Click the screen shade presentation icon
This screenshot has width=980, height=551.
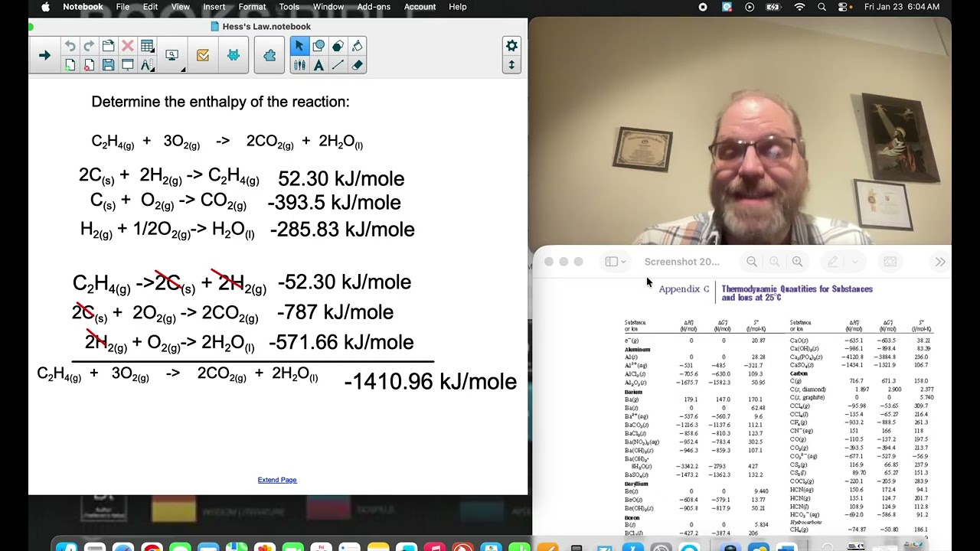tap(128, 65)
